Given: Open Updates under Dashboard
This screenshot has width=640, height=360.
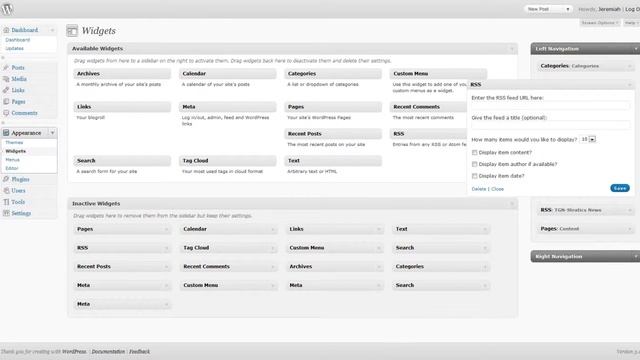Looking at the screenshot, I should pyautogui.click(x=15, y=48).
